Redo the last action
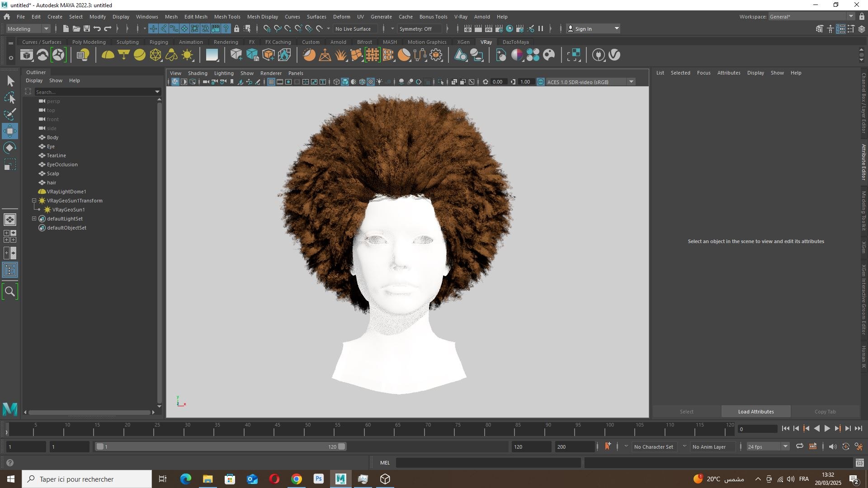This screenshot has height=488, width=868. (x=108, y=28)
